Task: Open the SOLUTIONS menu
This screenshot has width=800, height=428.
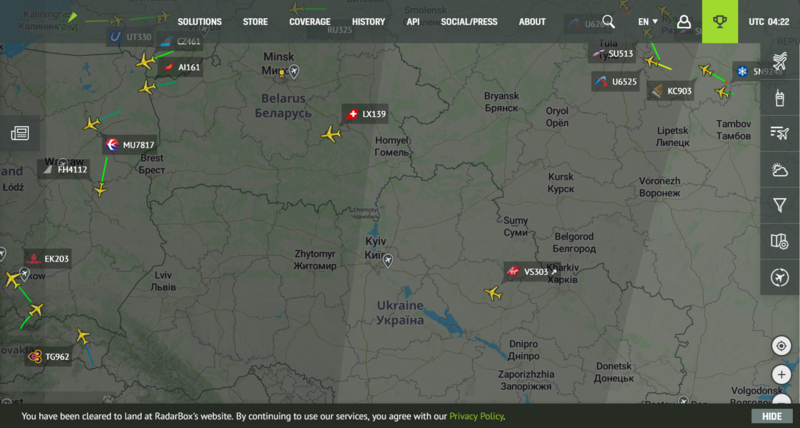Action: (199, 21)
